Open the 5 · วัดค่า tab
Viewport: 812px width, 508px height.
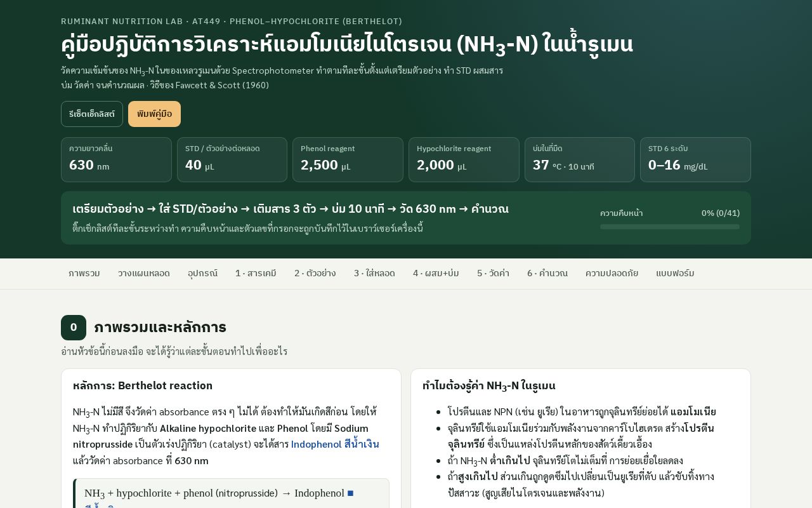pos(493,273)
